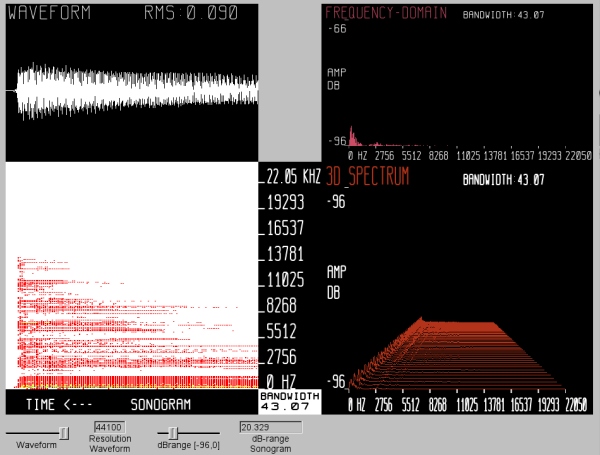
Task: Click the 8268 label on the sonogram scale
Action: pyautogui.click(x=282, y=305)
